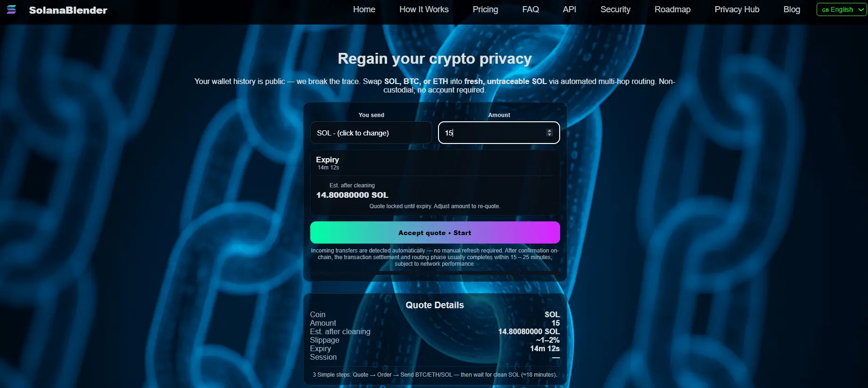Click the SolanaBlender brand name
Viewport: 868px width, 388px height.
pyautogui.click(x=68, y=10)
